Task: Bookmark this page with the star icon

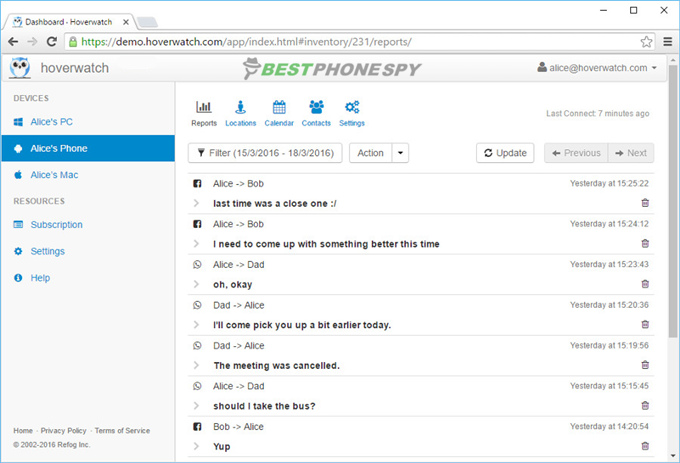Action: pyautogui.click(x=646, y=42)
